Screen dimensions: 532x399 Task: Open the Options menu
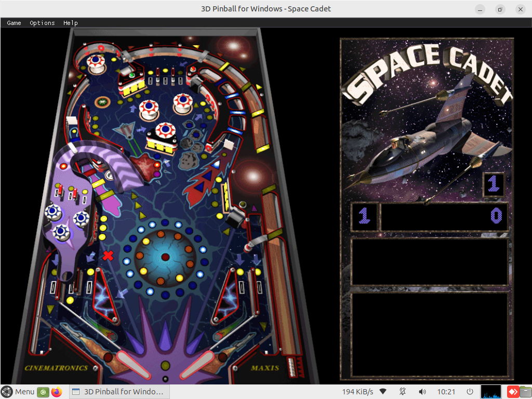click(42, 23)
